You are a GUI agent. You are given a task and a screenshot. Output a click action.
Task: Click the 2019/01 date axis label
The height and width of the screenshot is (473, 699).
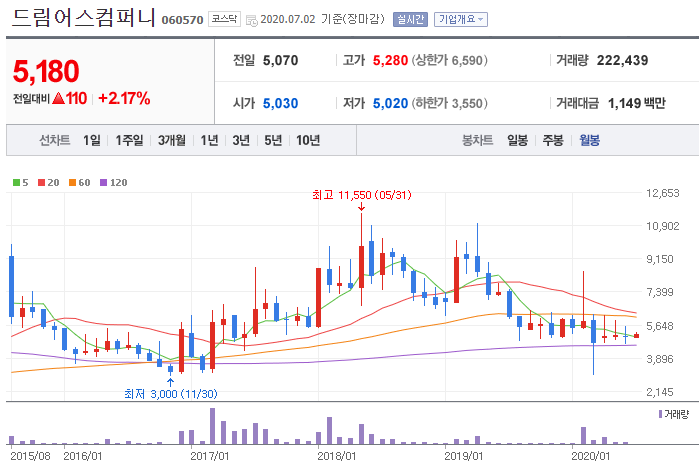click(464, 456)
